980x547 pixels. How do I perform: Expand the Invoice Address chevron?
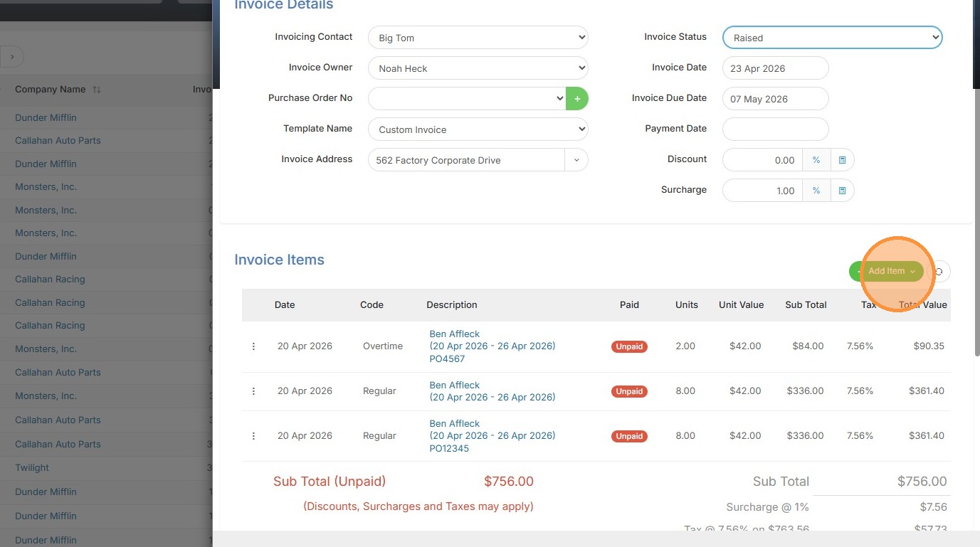pos(576,160)
